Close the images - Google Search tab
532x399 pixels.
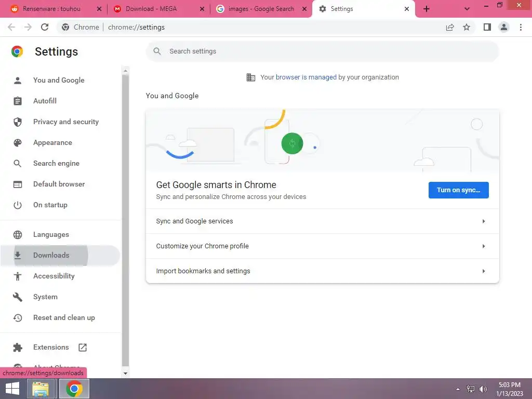(x=304, y=9)
